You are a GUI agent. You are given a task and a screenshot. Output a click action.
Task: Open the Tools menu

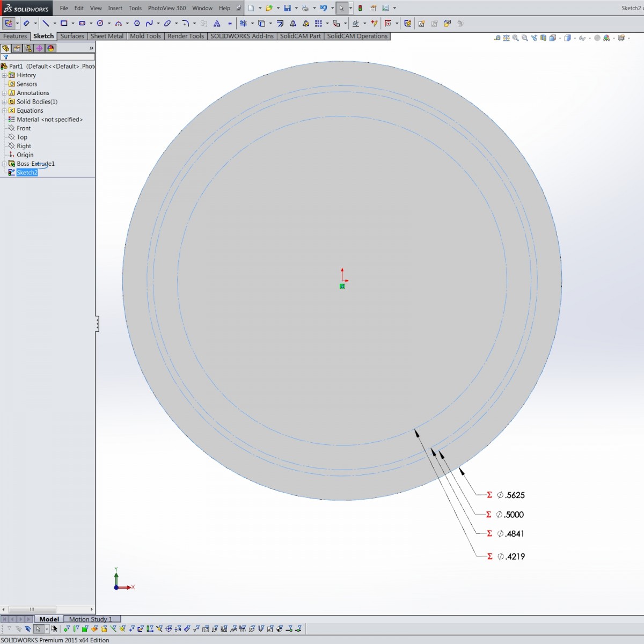[135, 8]
